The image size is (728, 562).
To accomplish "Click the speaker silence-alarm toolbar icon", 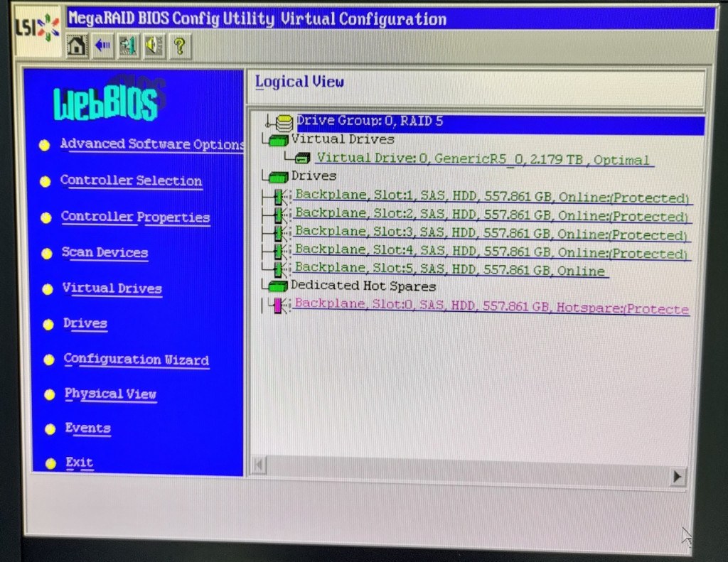I will click(x=154, y=46).
